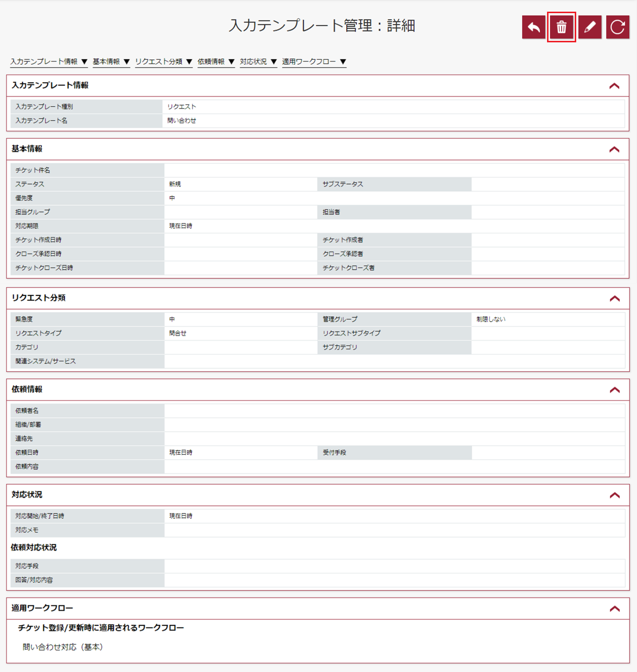Collapse the リクエスト分類 panel chevron
Viewport: 637px width, 672px height.
point(614,298)
